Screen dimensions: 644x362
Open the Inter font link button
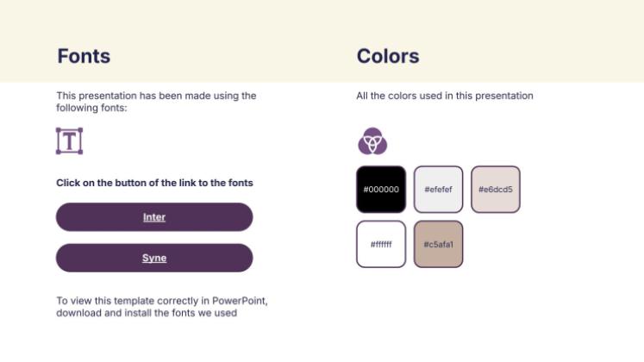(x=154, y=216)
